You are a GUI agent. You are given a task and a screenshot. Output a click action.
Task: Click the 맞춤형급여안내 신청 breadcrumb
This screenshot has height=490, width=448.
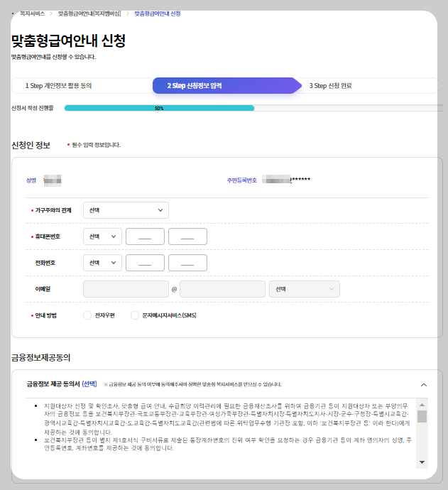pyautogui.click(x=158, y=13)
